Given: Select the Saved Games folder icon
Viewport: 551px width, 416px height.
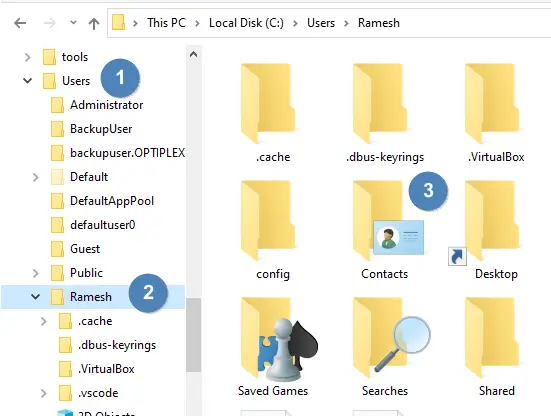Looking at the screenshot, I should pos(278,339).
